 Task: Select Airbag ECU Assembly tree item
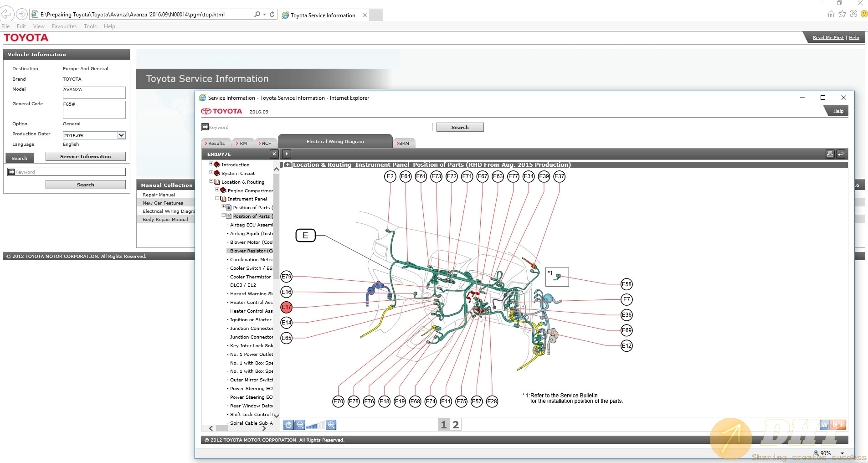[251, 225]
